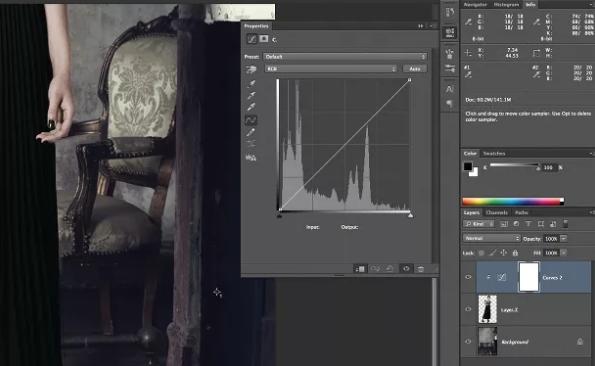Select the Properties panel tab
Viewport: 595px width, 366px height.
tap(256, 26)
